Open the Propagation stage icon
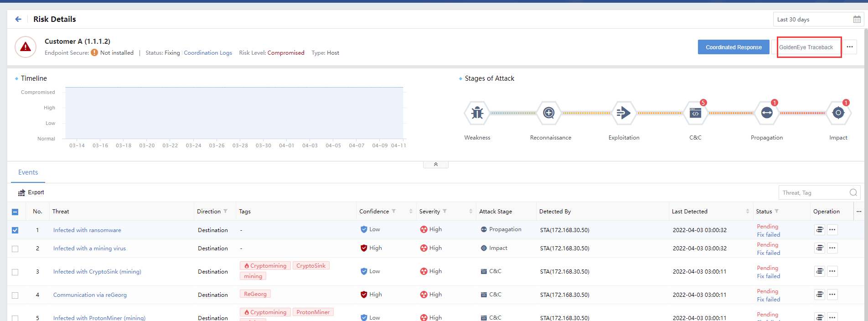This screenshot has height=321, width=868. (x=767, y=113)
